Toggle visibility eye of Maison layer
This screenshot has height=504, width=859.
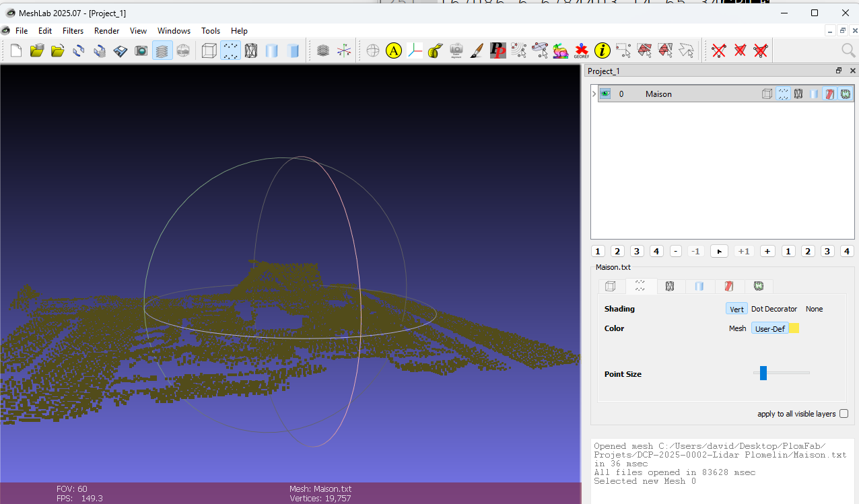tap(605, 94)
